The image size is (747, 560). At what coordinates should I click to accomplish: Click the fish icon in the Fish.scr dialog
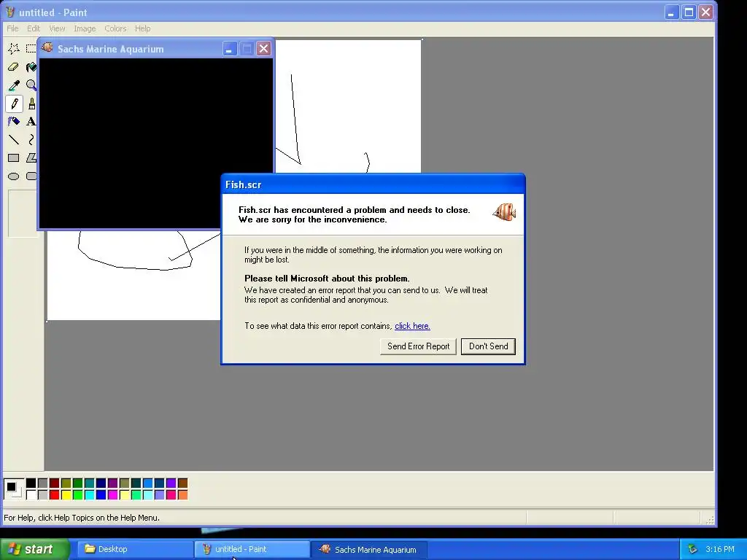tap(504, 212)
